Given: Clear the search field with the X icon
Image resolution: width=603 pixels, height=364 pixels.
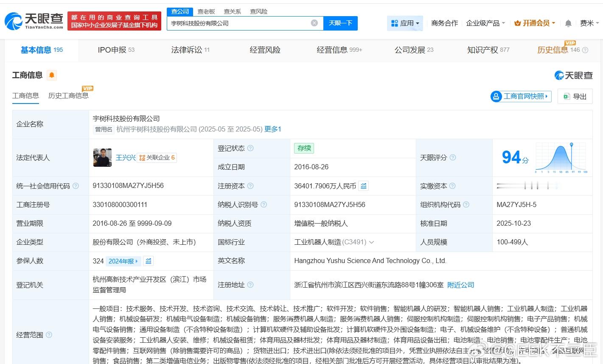Looking at the screenshot, I should pos(314,23).
